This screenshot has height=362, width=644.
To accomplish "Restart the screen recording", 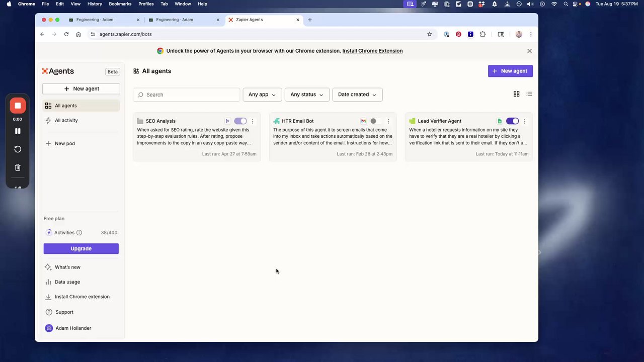I will tap(18, 149).
